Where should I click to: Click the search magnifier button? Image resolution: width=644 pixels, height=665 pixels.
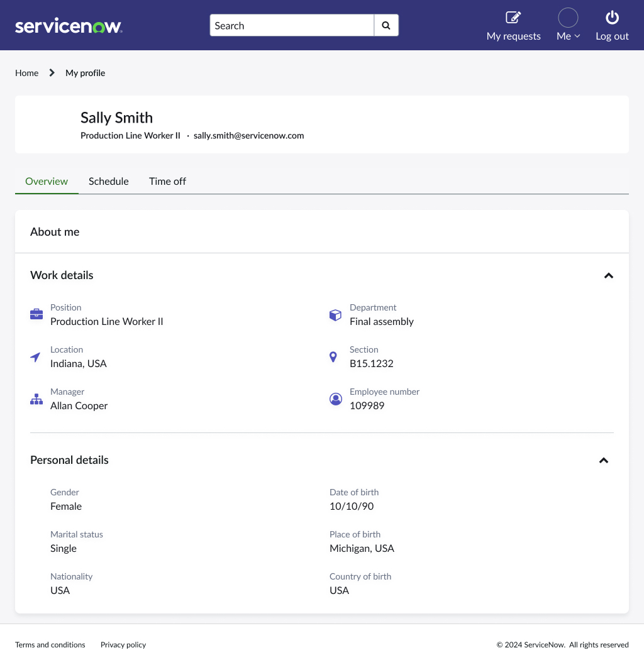[x=386, y=25]
